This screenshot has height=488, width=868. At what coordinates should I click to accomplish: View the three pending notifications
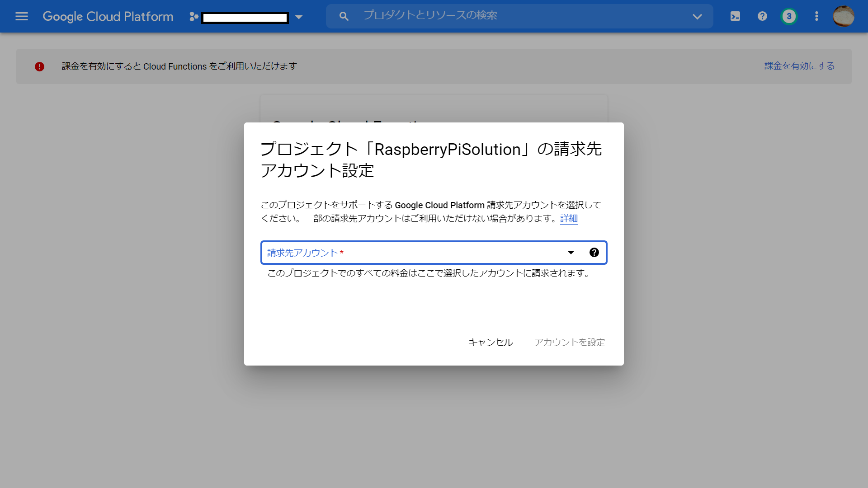tap(789, 16)
